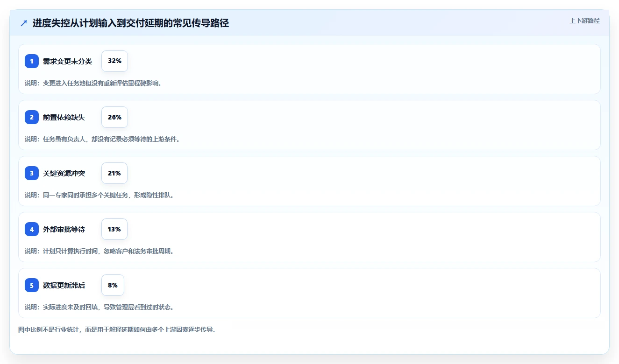
Task: Click the 26% percentage chip
Action: [x=114, y=117]
